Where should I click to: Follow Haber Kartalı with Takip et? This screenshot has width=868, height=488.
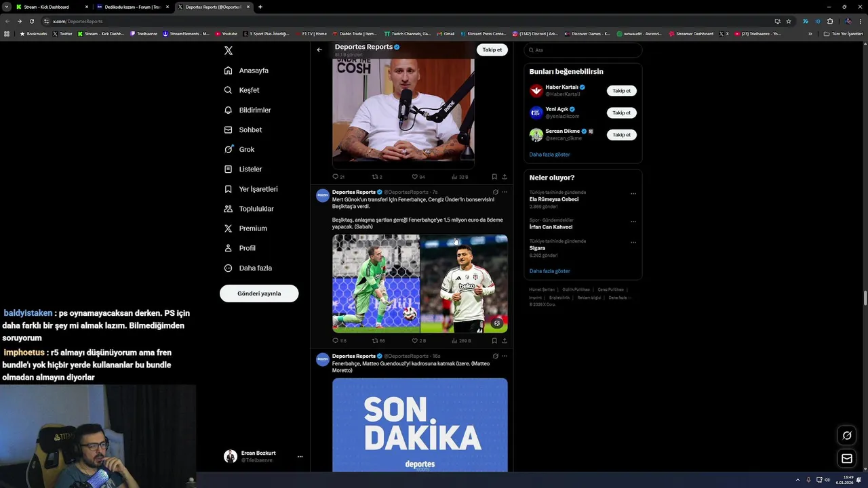[621, 91]
